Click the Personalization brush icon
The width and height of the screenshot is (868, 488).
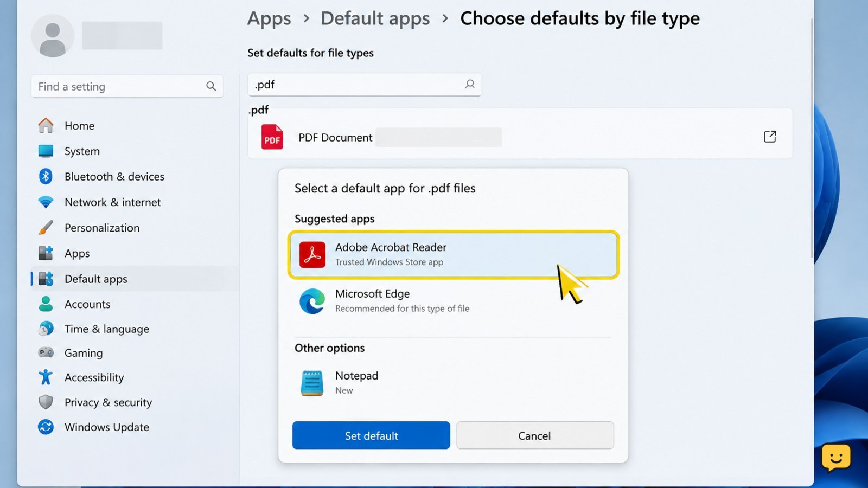pos(46,228)
